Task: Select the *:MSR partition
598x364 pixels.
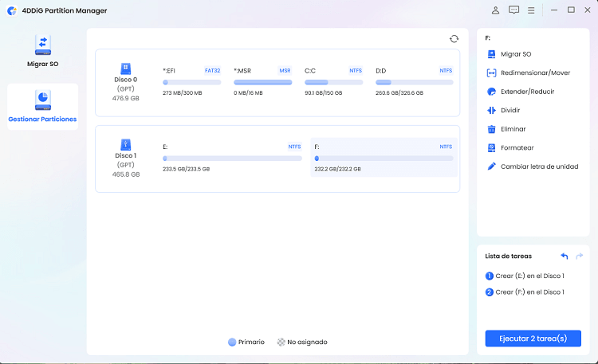Action: 263,81
